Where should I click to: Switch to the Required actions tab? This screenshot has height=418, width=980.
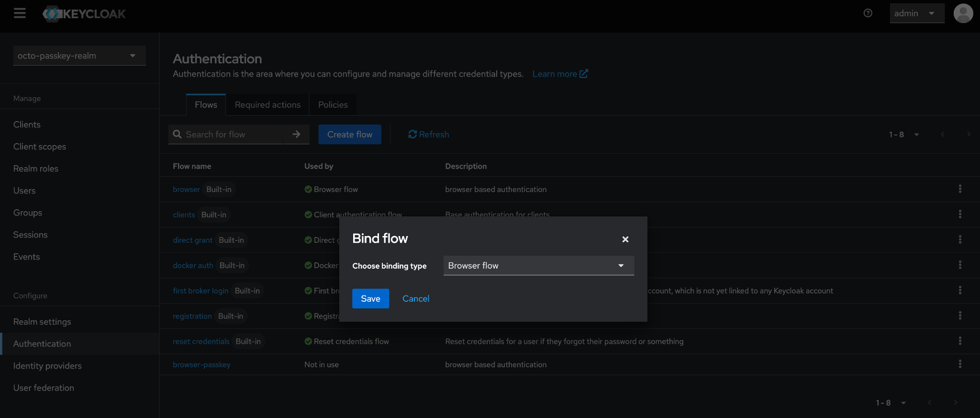coord(267,105)
